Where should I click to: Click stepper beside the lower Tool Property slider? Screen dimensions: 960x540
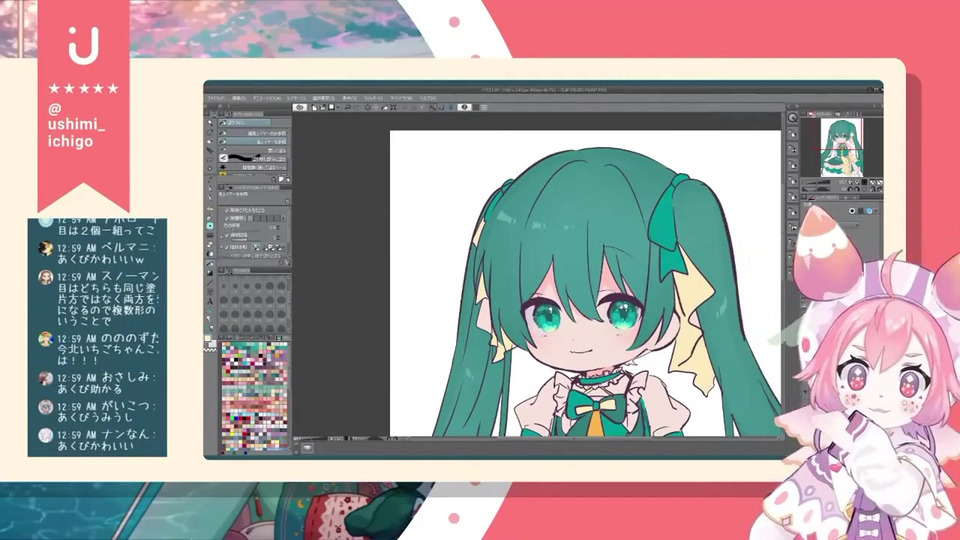(277, 238)
